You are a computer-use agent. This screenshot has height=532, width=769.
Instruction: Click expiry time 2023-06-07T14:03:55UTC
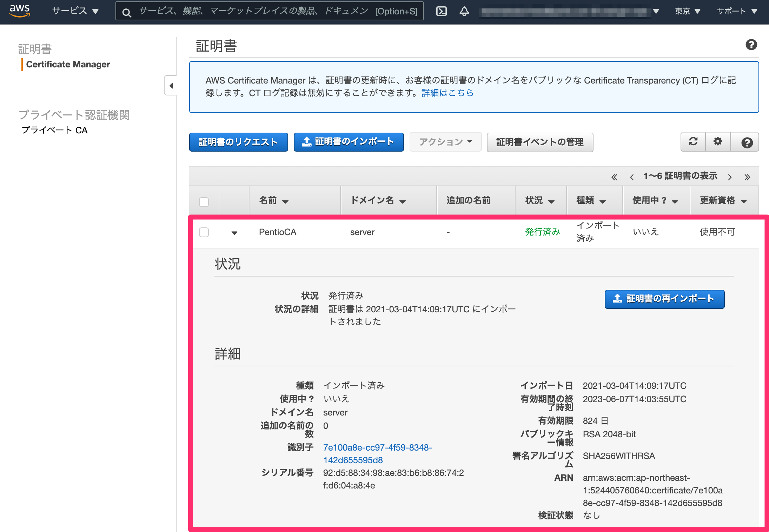(x=635, y=399)
